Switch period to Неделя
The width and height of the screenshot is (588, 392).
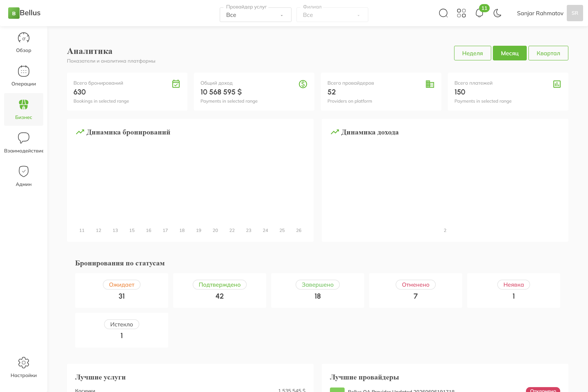tap(473, 53)
